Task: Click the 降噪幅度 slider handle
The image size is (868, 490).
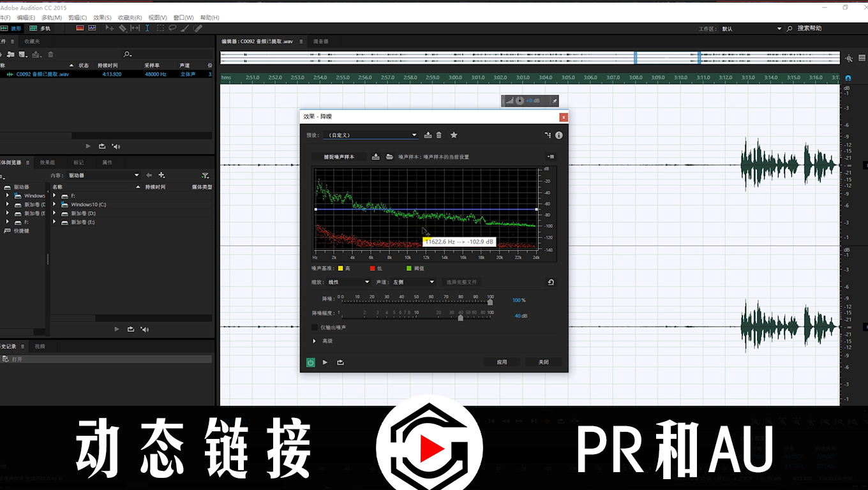Action: click(460, 317)
